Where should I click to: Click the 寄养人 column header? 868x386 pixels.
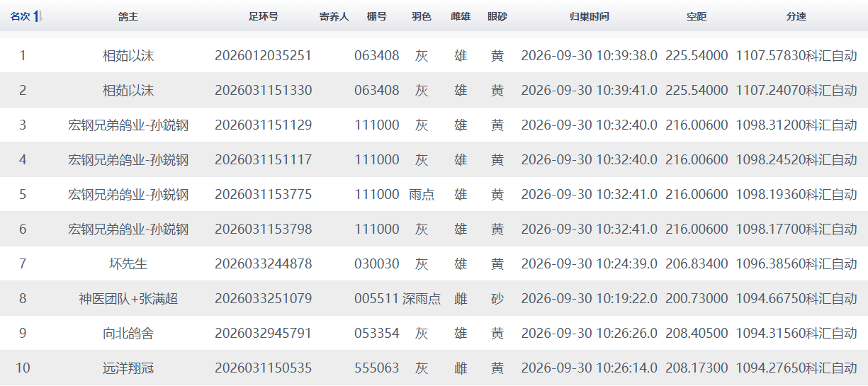(334, 16)
